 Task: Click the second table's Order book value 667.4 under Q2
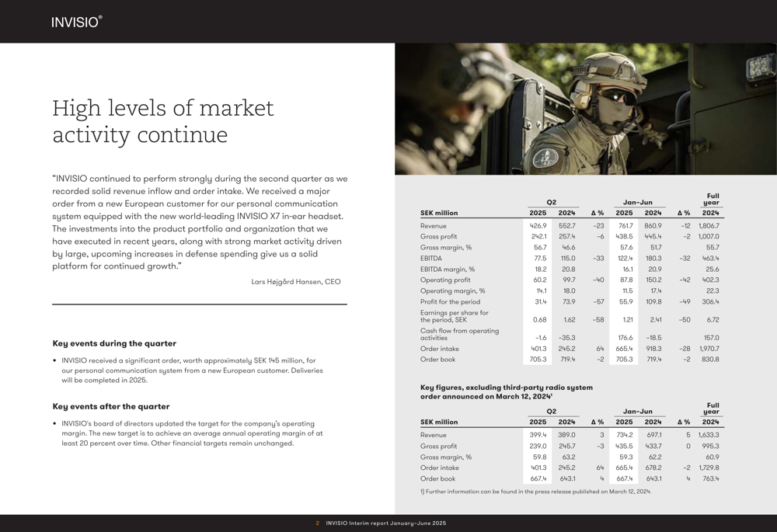538,478
